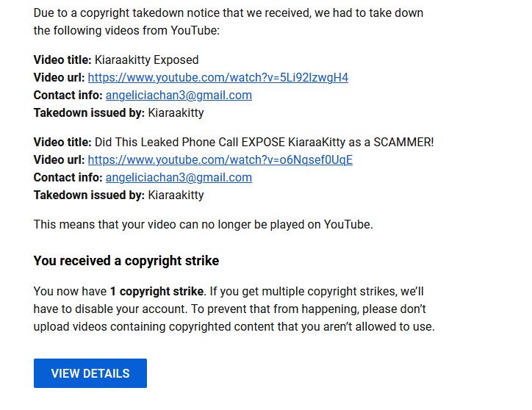
Task: Click the contact email under the Leaked Phone Call video
Action: click(x=179, y=178)
